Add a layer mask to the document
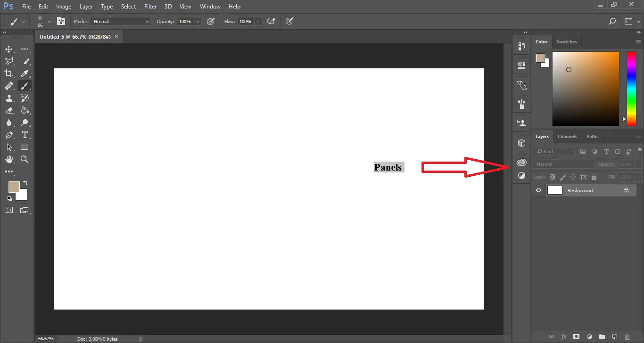The height and width of the screenshot is (343, 644). pos(576,337)
